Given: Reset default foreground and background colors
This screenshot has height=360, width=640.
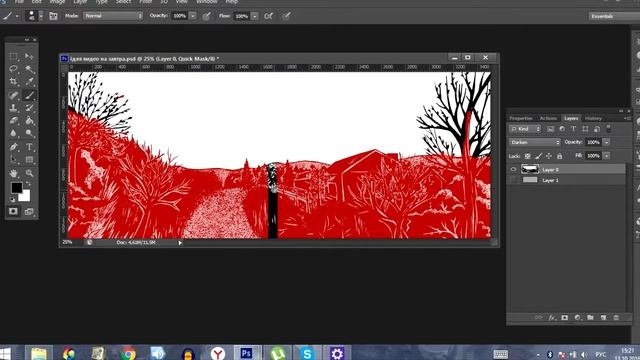Looking at the screenshot, I should (13, 200).
